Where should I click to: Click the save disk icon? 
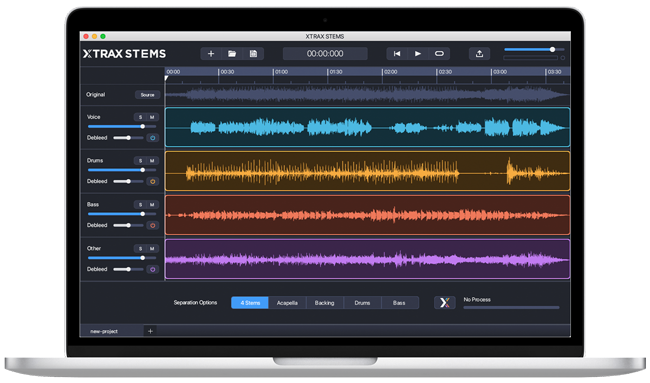point(253,53)
